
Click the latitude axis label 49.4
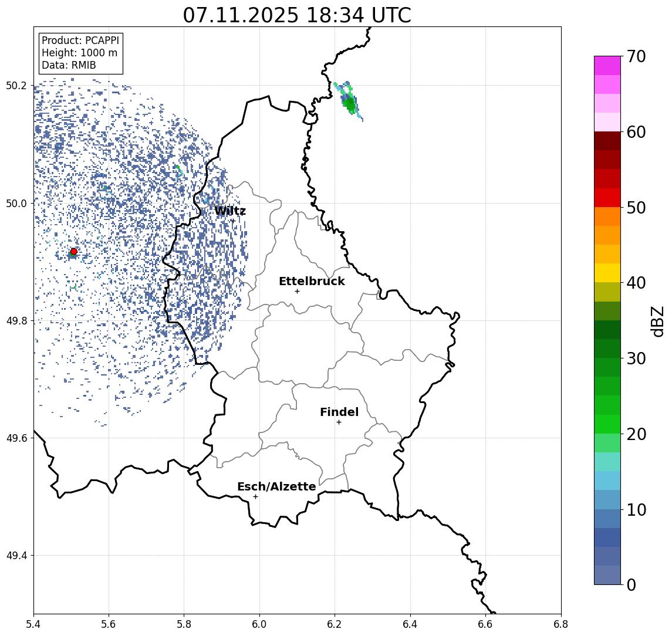point(16,556)
